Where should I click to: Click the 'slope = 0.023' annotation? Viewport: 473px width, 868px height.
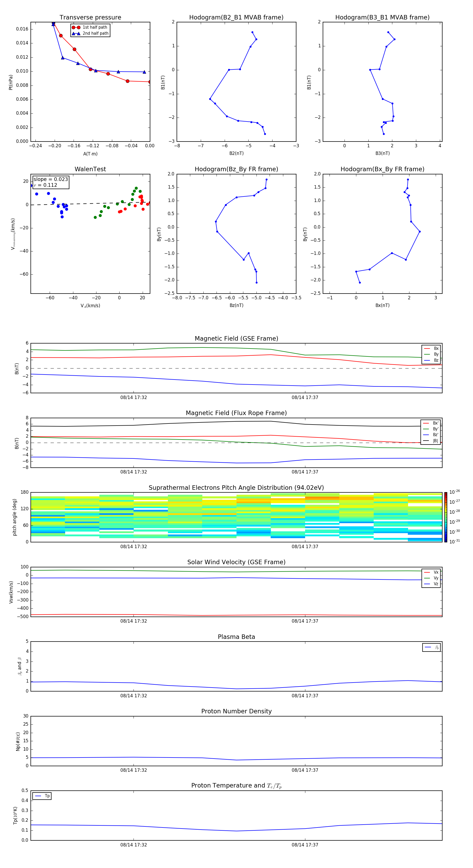(51, 179)
